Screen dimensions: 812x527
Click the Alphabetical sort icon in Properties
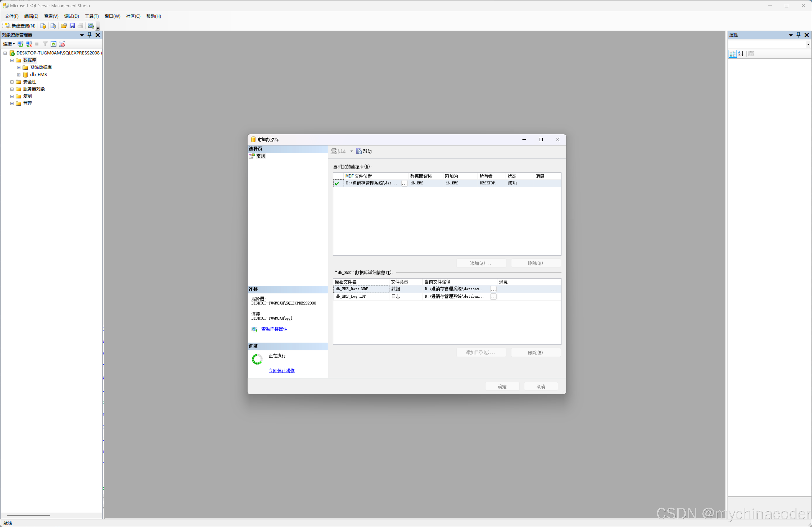pyautogui.click(x=741, y=54)
